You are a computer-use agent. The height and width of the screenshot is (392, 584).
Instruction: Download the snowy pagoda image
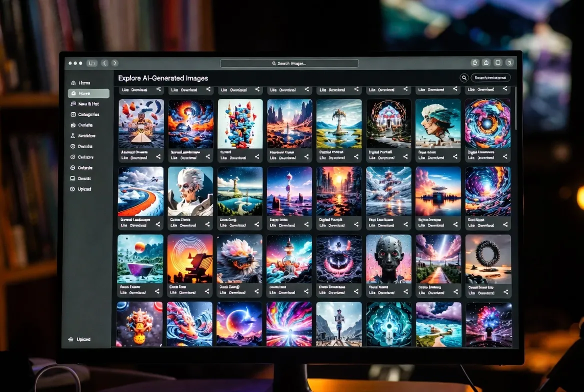[385, 225]
